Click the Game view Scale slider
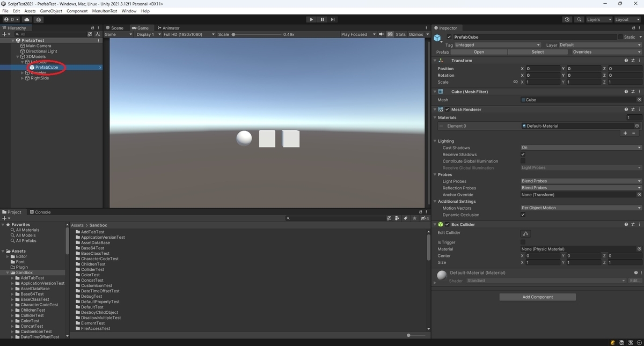This screenshot has width=644, height=346. 256,34
